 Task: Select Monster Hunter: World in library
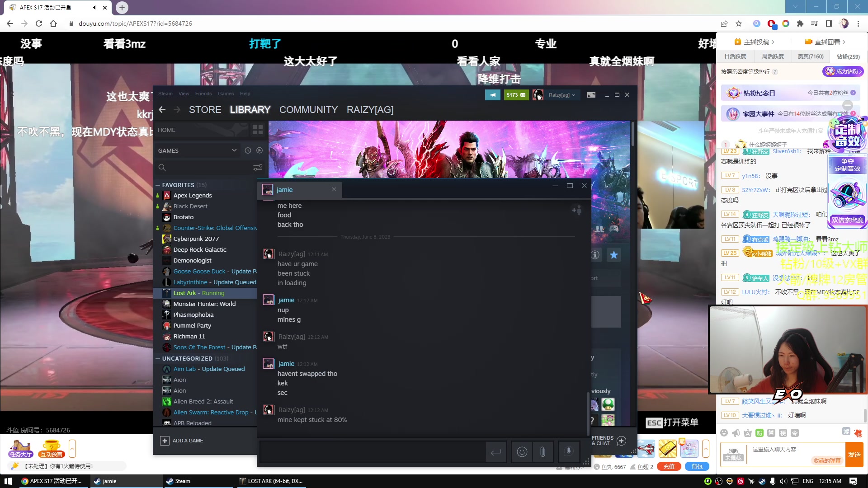point(204,304)
